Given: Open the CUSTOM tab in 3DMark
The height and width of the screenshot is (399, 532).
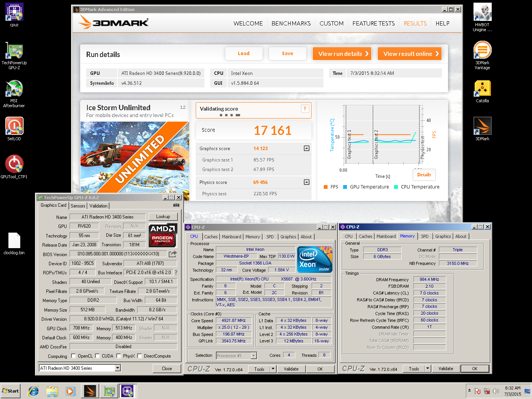Looking at the screenshot, I should pos(331,24).
